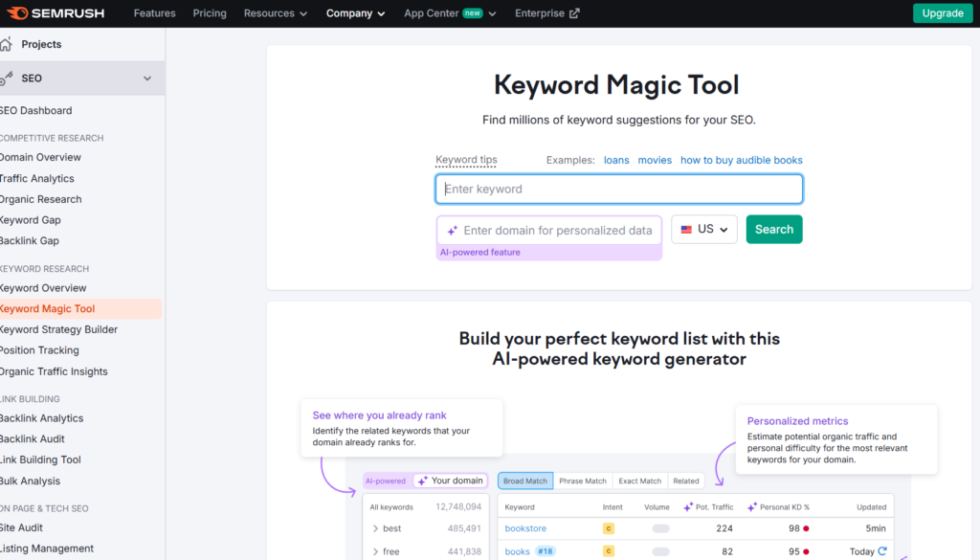Open Pricing in top navigation

[x=210, y=13]
